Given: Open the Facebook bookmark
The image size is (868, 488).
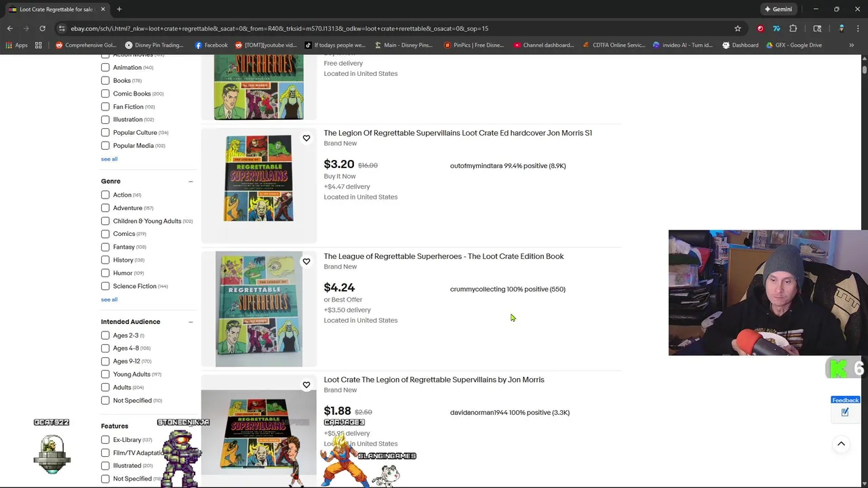Looking at the screenshot, I should pos(211,45).
